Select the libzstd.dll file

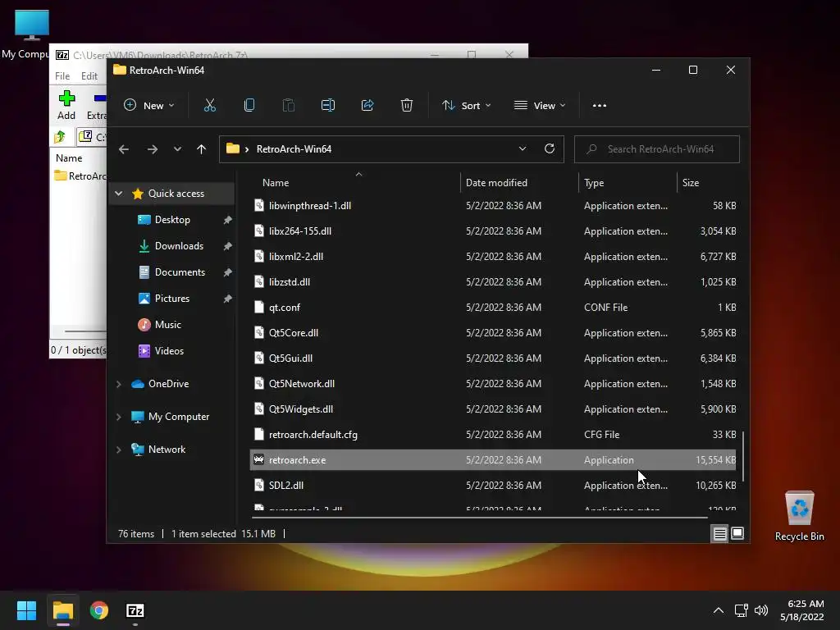[493, 282]
